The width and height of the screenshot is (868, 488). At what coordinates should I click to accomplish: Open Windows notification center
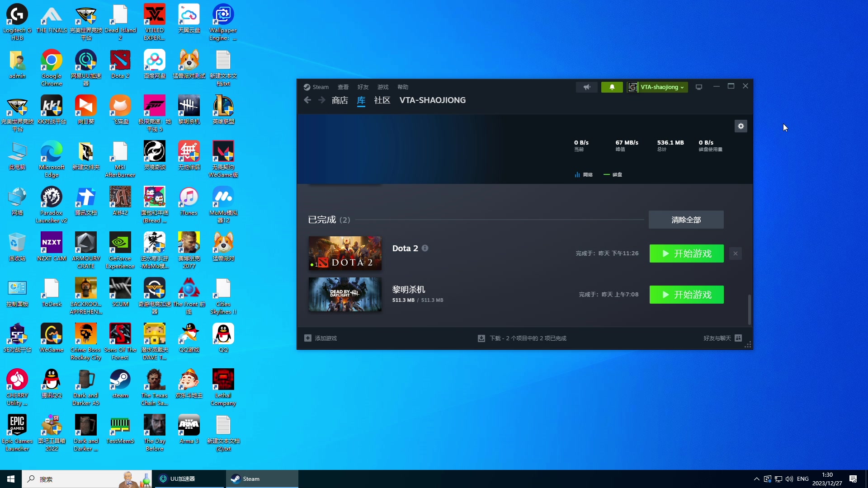tap(853, 479)
